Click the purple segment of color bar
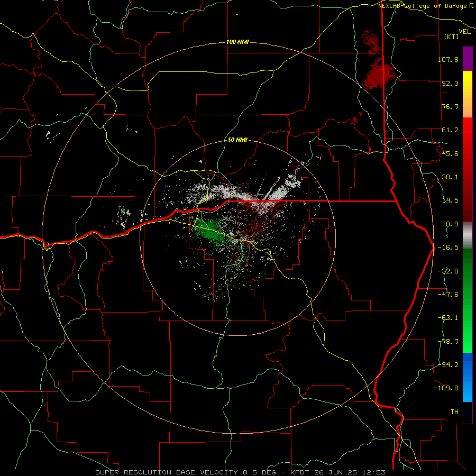Image resolution: width=476 pixels, height=476 pixels. (x=467, y=59)
